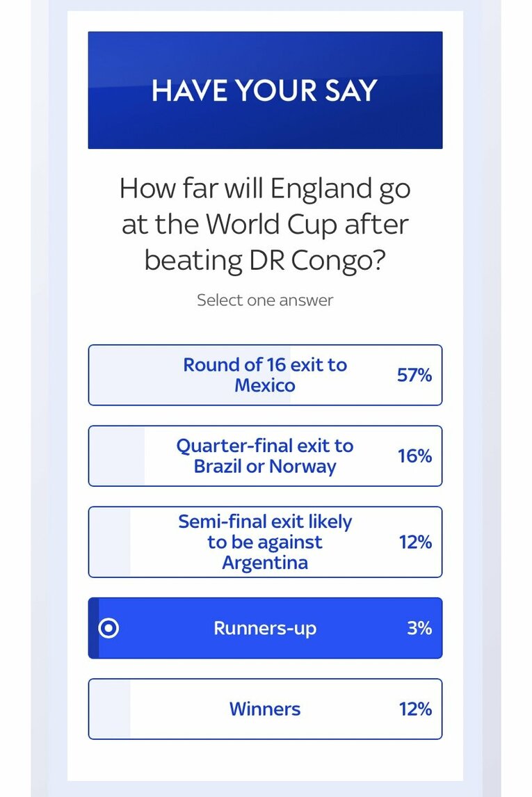
Task: Click the Have Your Say banner
Action: 265,90
